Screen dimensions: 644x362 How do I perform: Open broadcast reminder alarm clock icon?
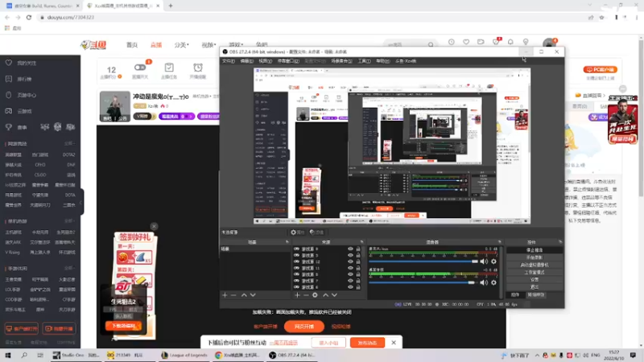[x=198, y=68]
